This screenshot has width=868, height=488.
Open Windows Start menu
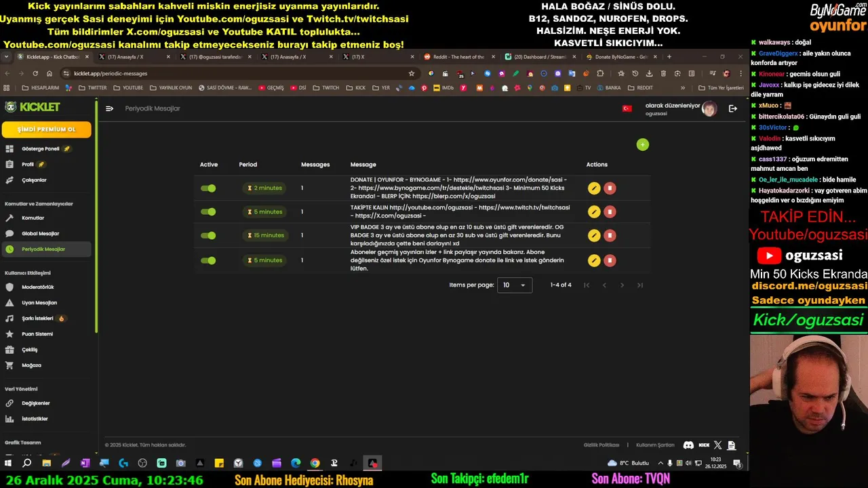point(8,464)
